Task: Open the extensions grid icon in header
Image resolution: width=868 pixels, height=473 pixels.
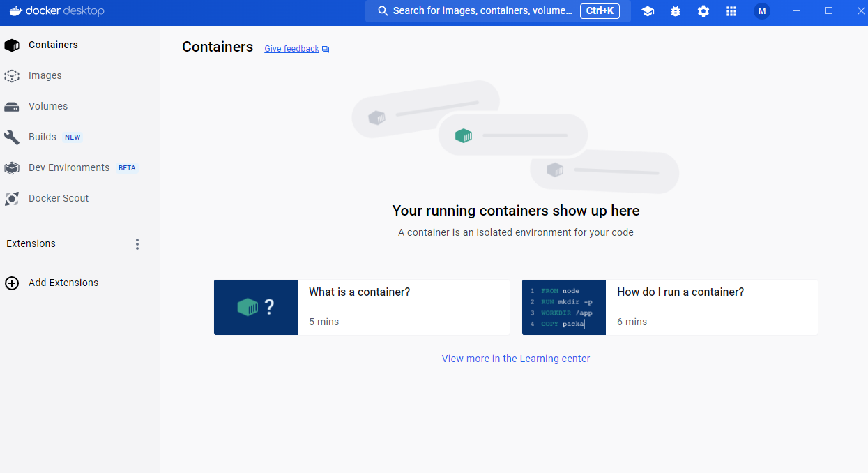Action: pyautogui.click(x=731, y=11)
